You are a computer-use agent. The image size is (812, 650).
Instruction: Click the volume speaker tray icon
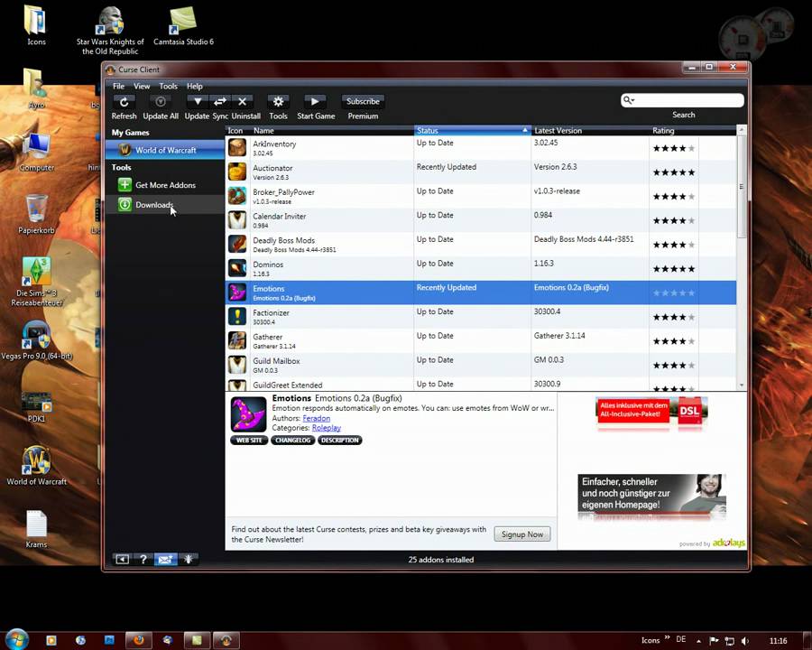[745, 641]
